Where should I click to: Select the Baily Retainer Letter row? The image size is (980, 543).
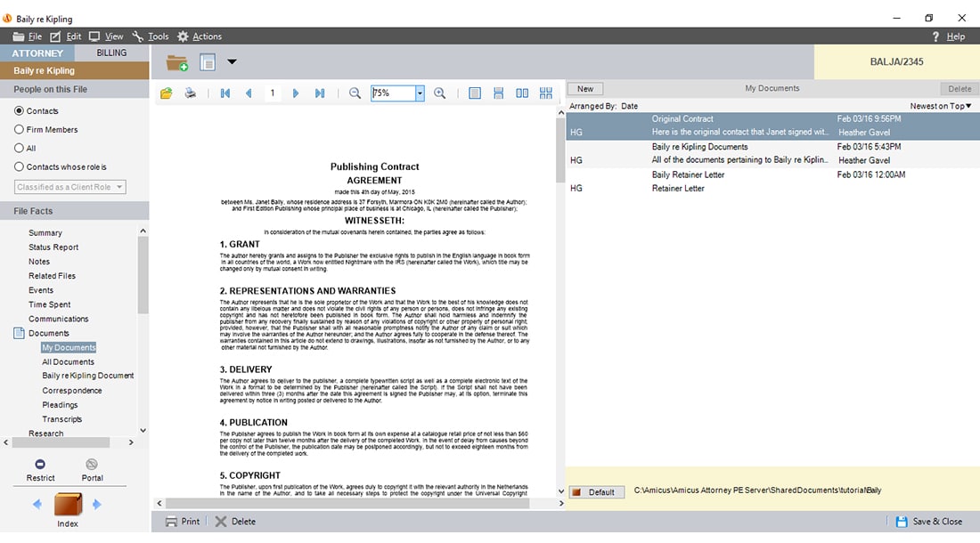pos(772,182)
